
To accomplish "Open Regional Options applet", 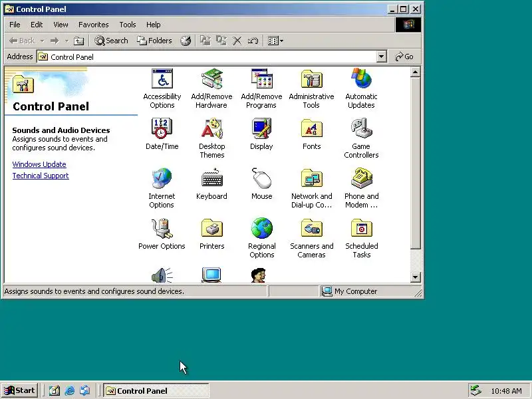I will click(261, 238).
